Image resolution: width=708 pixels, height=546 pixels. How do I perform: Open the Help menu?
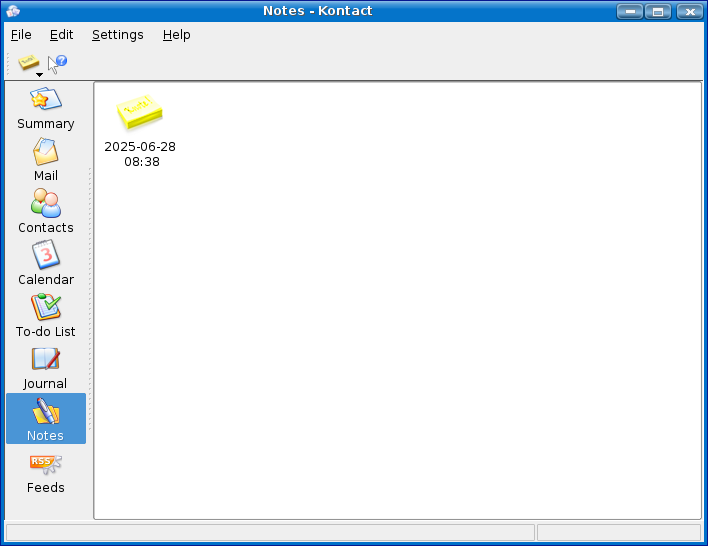176,35
